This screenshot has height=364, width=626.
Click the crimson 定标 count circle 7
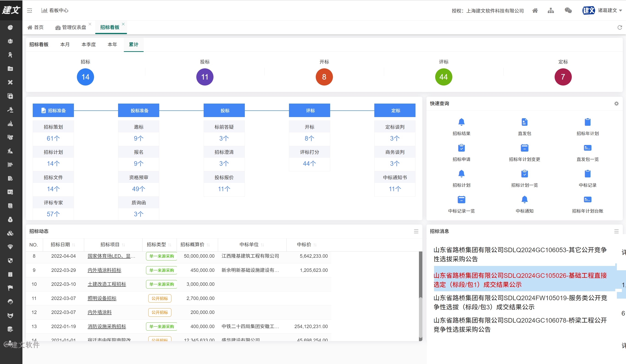(563, 77)
